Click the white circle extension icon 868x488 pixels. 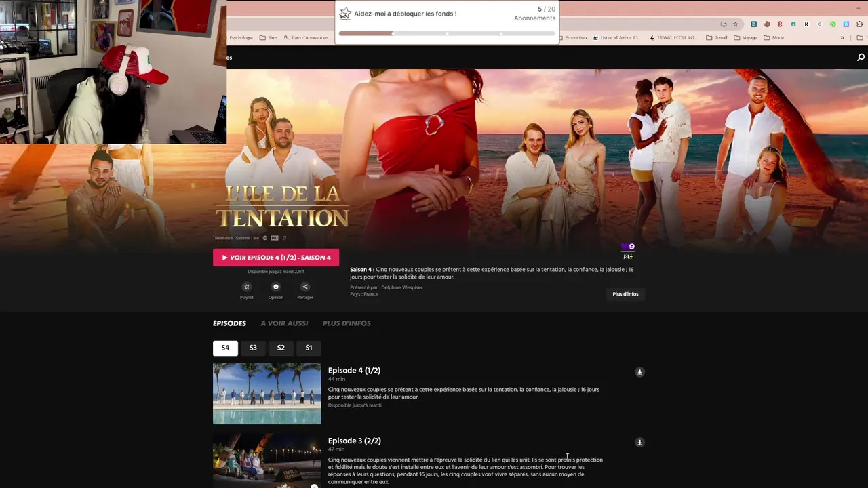(820, 24)
